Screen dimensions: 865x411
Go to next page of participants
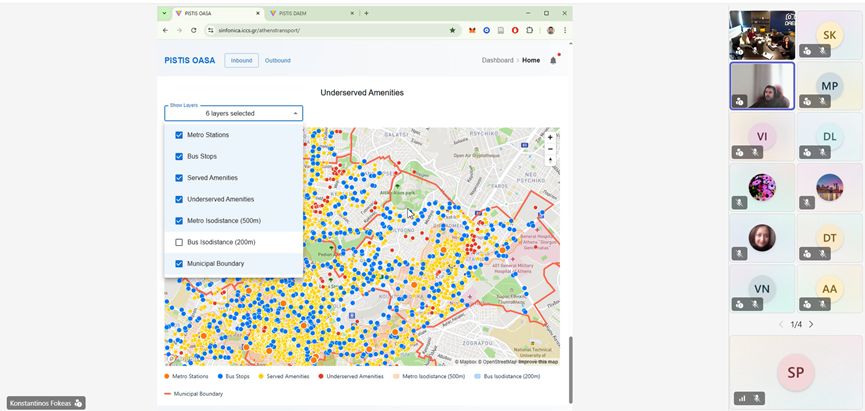[x=811, y=324]
